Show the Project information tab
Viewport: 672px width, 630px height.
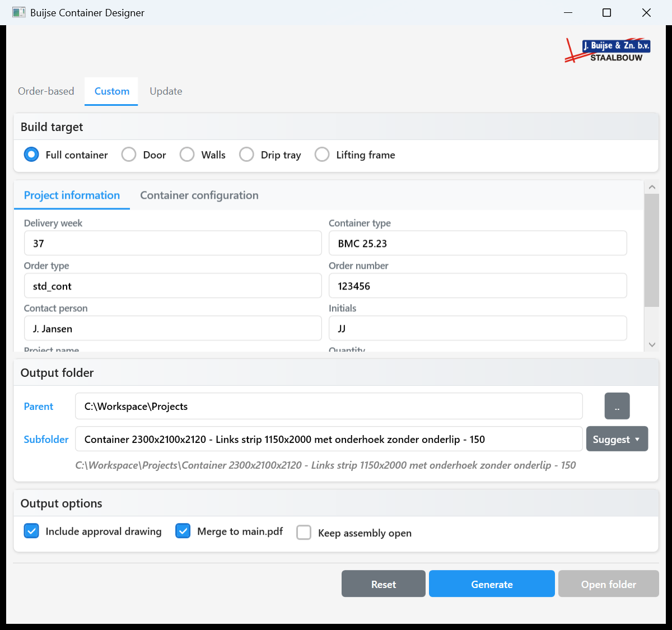pyautogui.click(x=72, y=195)
